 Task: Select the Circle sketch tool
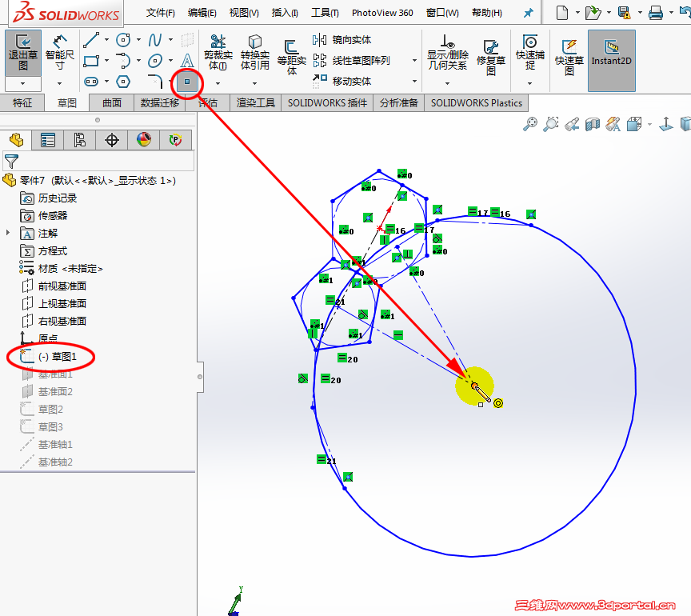[123, 40]
